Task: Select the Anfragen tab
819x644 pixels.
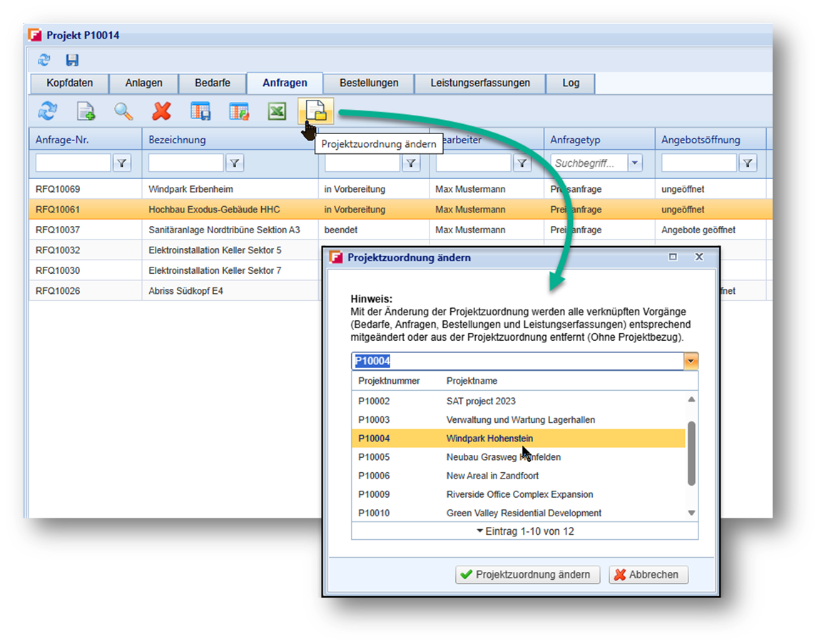Action: [x=285, y=83]
